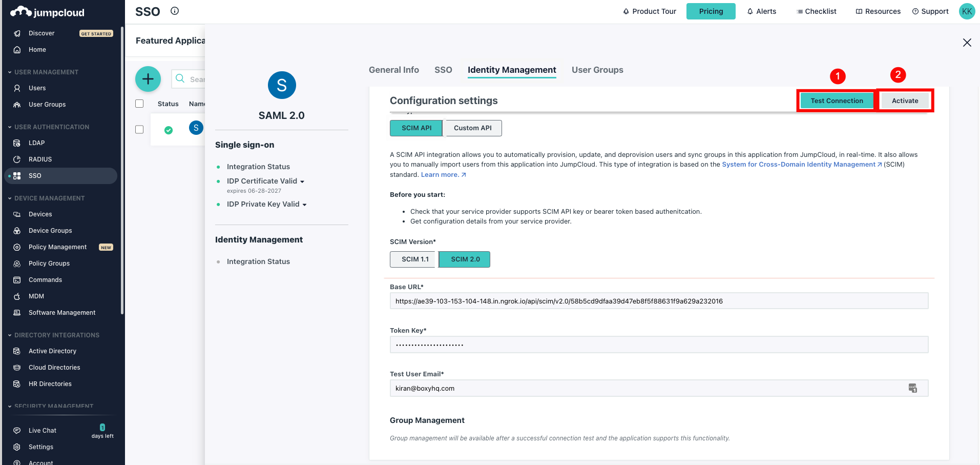Click the Commands terminal icon
Image resolution: width=980 pixels, height=465 pixels.
(17, 280)
